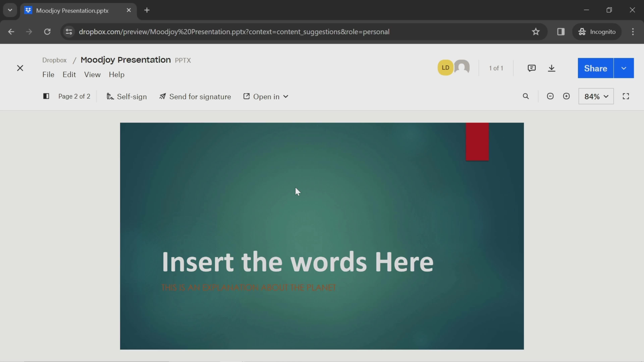Click the comment icon

tap(531, 68)
